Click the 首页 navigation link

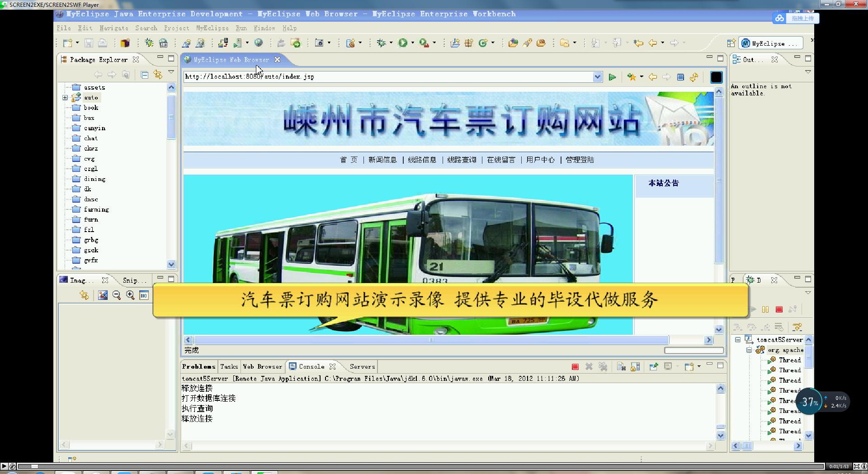[x=349, y=160]
